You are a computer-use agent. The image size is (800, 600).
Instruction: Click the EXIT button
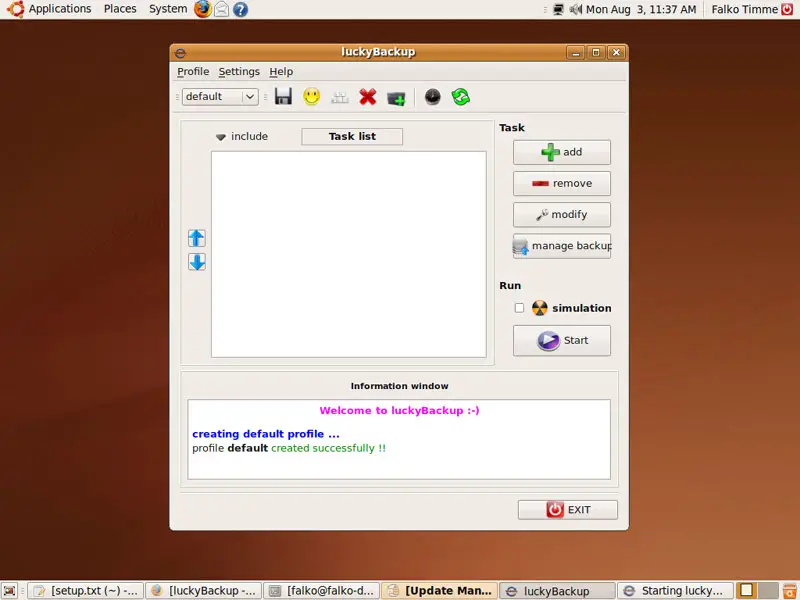click(568, 510)
